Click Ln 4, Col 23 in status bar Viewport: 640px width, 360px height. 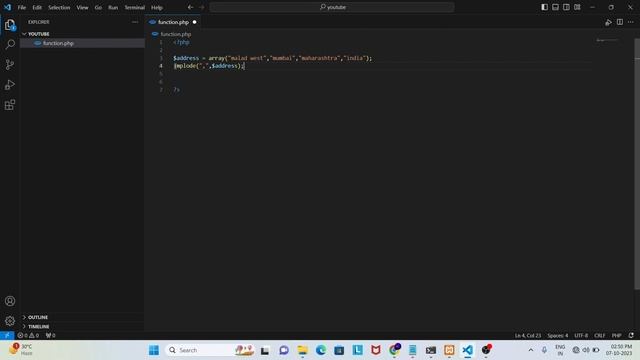coord(528,335)
